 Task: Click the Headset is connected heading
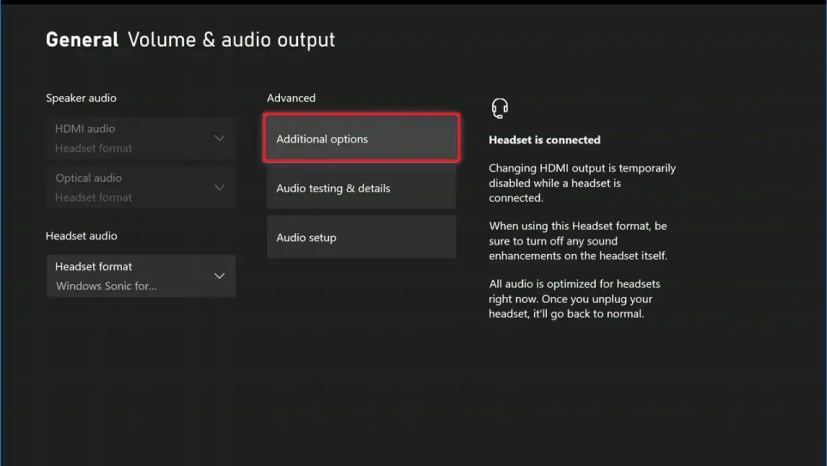click(544, 140)
